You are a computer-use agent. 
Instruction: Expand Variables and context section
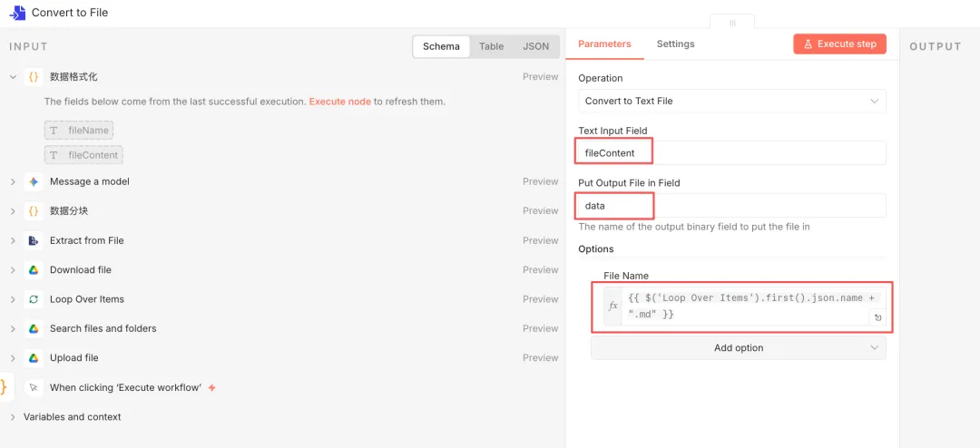click(x=13, y=417)
